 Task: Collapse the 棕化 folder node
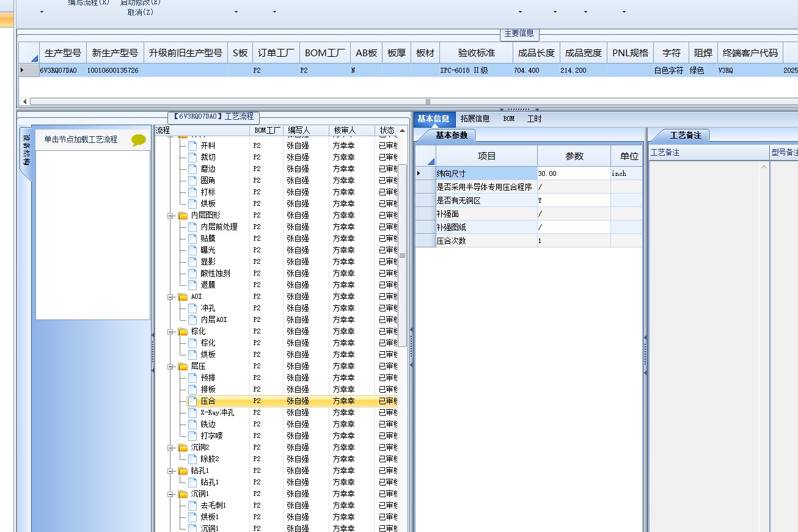(170, 331)
